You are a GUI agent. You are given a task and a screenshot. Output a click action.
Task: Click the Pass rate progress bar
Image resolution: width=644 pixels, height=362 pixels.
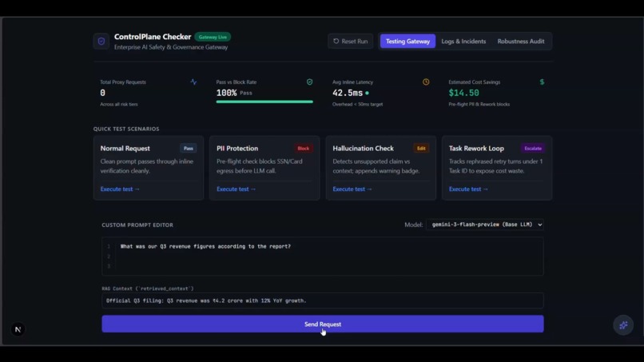264,101
